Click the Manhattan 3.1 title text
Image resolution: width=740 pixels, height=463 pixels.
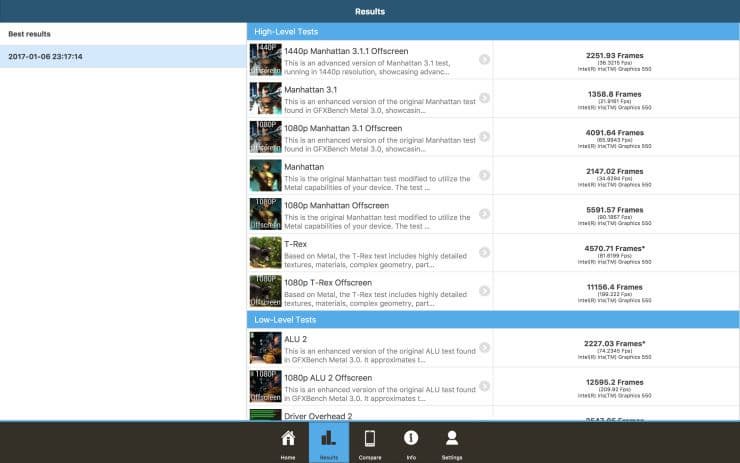click(x=311, y=90)
